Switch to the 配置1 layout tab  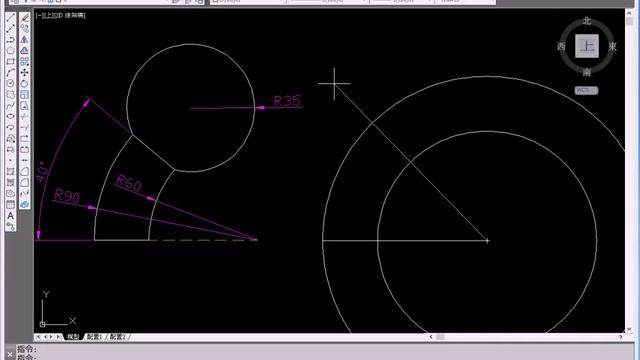point(95,337)
